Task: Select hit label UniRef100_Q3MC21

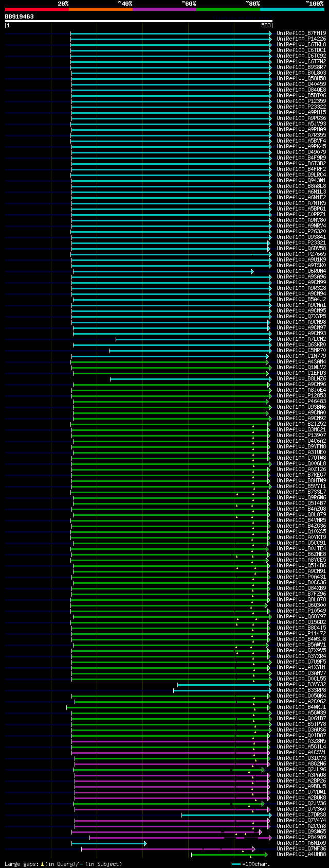Action: [x=301, y=429]
